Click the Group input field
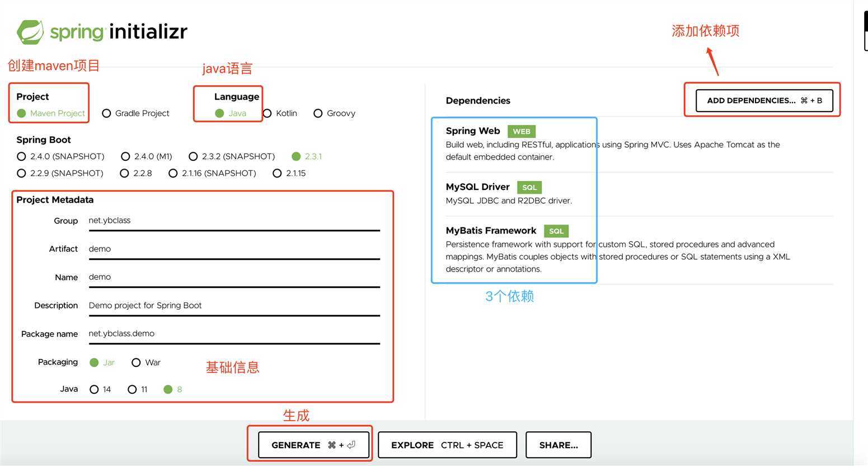 234,221
